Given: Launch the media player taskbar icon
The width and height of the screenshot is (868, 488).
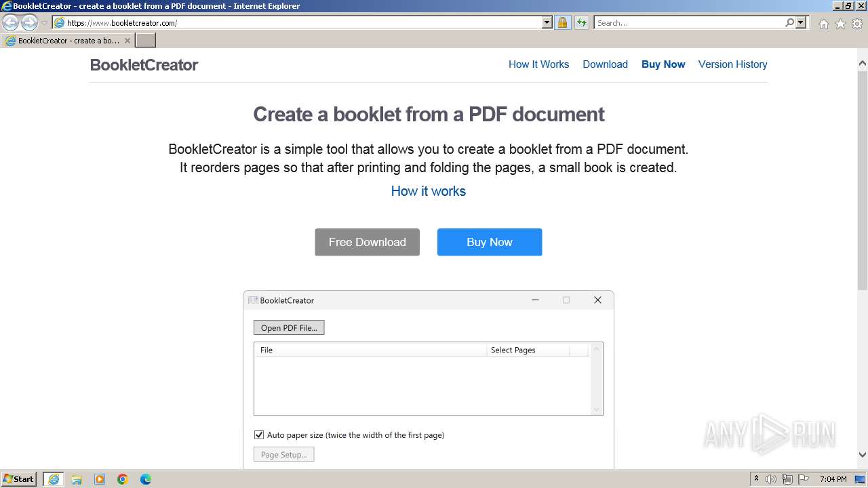Looking at the screenshot, I should (x=100, y=479).
